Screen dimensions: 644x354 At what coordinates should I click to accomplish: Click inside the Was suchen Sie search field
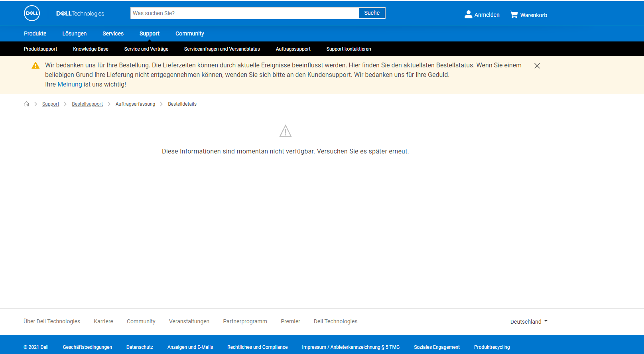point(245,13)
